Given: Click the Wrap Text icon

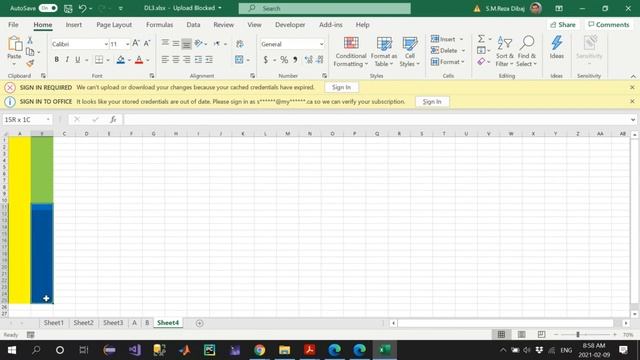Looking at the screenshot, I should (240, 43).
